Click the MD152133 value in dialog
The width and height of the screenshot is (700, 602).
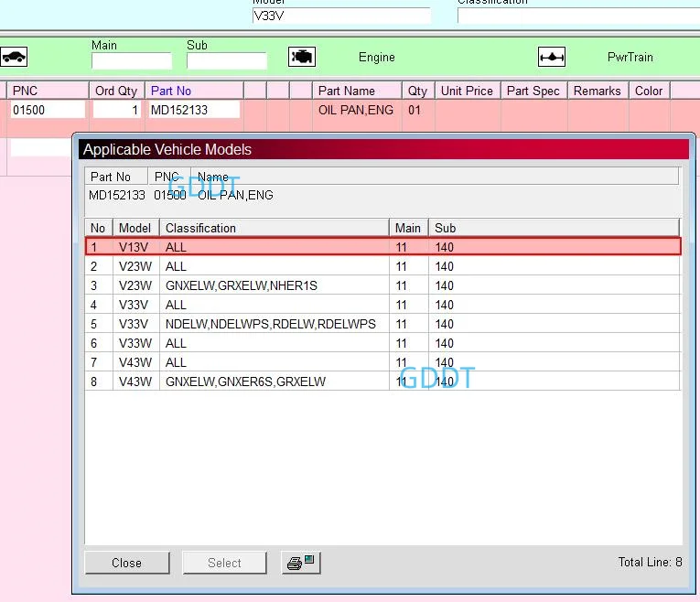[x=117, y=195]
